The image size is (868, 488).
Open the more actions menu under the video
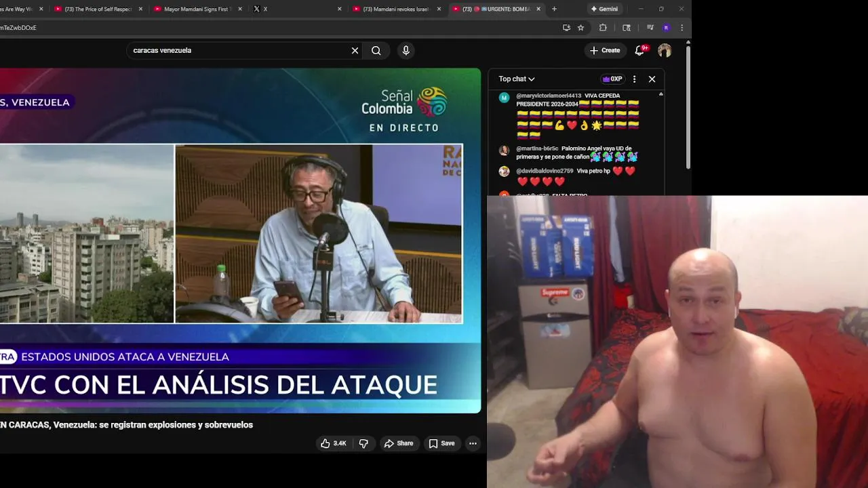(473, 443)
